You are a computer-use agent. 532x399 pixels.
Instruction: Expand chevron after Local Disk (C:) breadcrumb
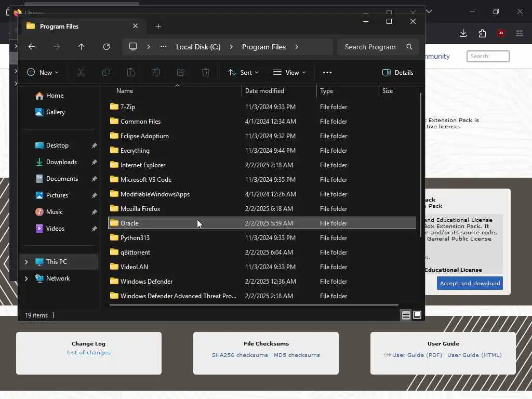pos(231,47)
